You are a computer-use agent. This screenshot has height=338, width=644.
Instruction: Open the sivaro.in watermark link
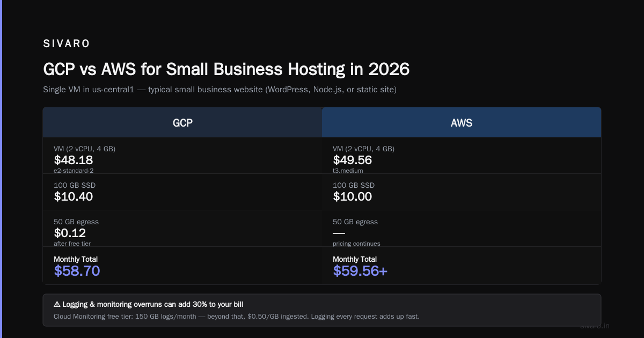[595, 326]
